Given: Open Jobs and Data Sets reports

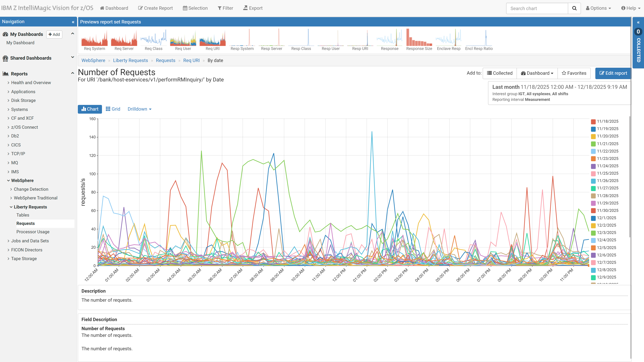Looking at the screenshot, I should (30, 241).
